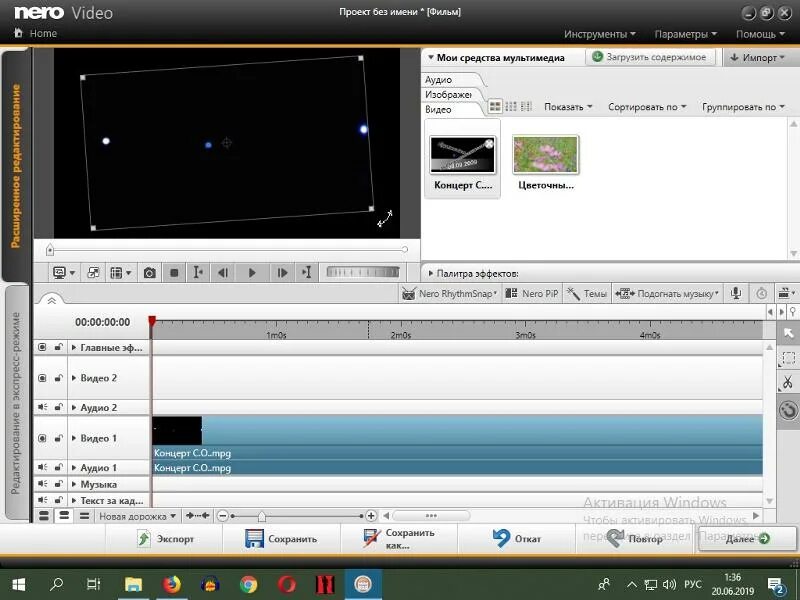Mute the Музыка track
The image size is (800, 600).
[x=42, y=484]
